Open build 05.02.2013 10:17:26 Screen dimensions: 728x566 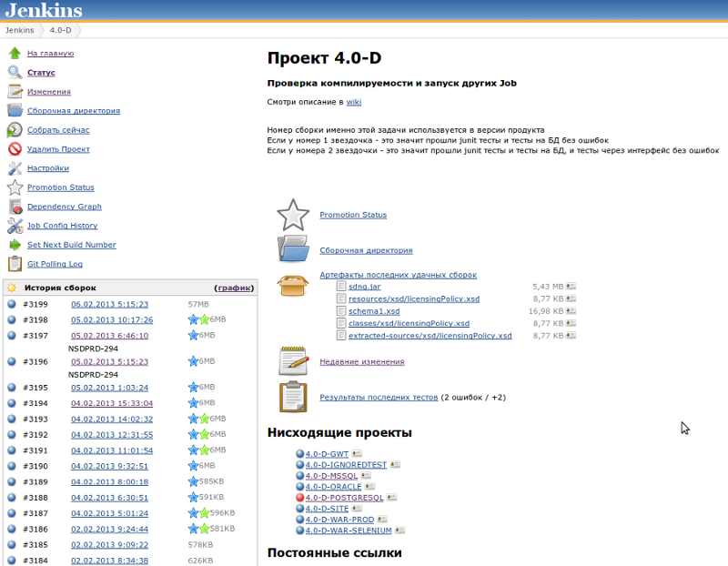click(112, 320)
